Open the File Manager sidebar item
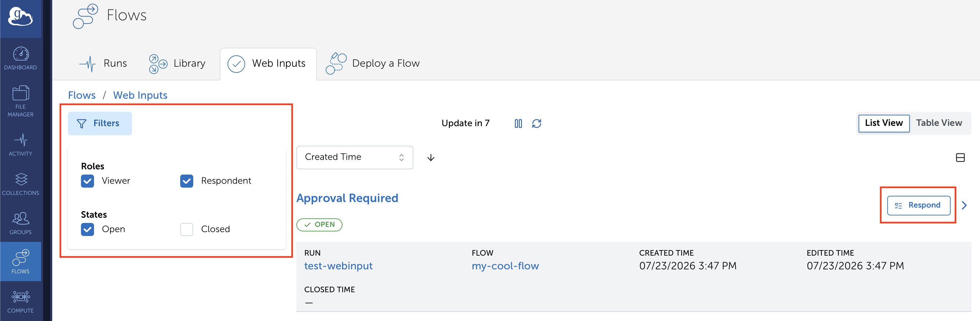 pyautogui.click(x=21, y=101)
